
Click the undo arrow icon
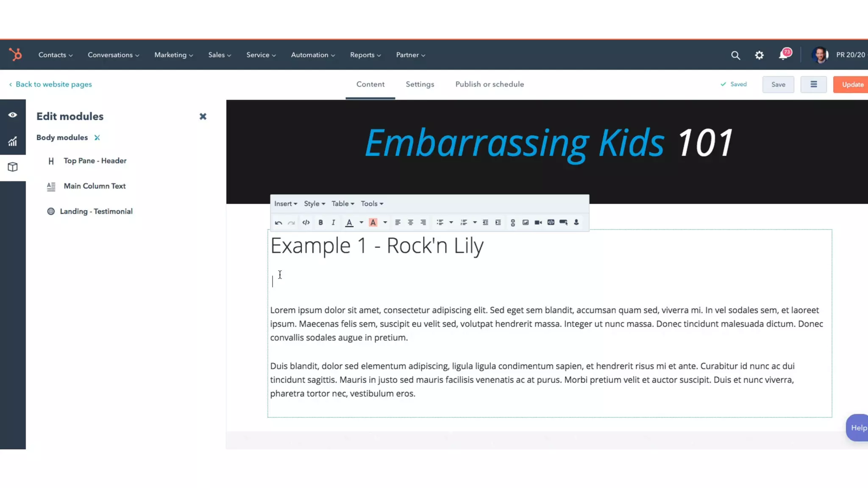pos(278,222)
